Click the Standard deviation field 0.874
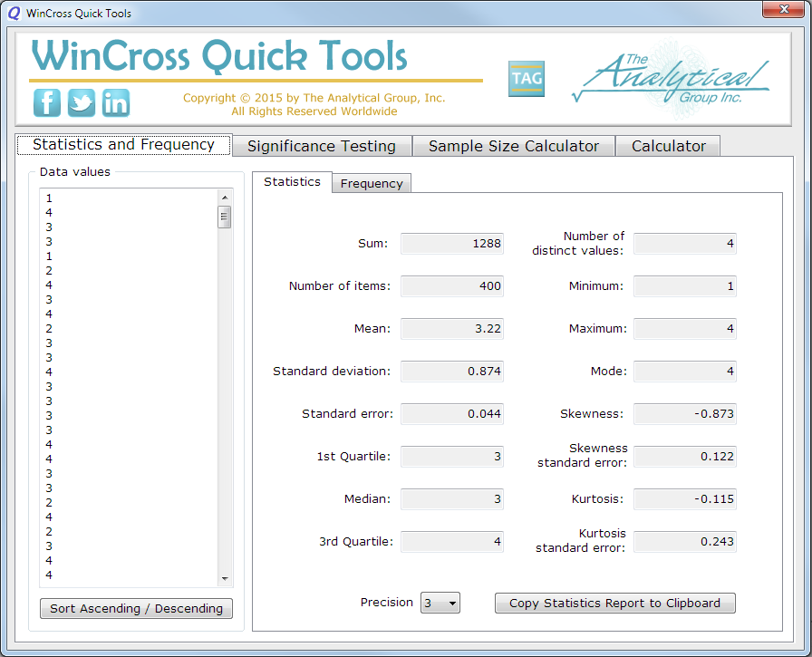This screenshot has width=812, height=657. coord(452,372)
